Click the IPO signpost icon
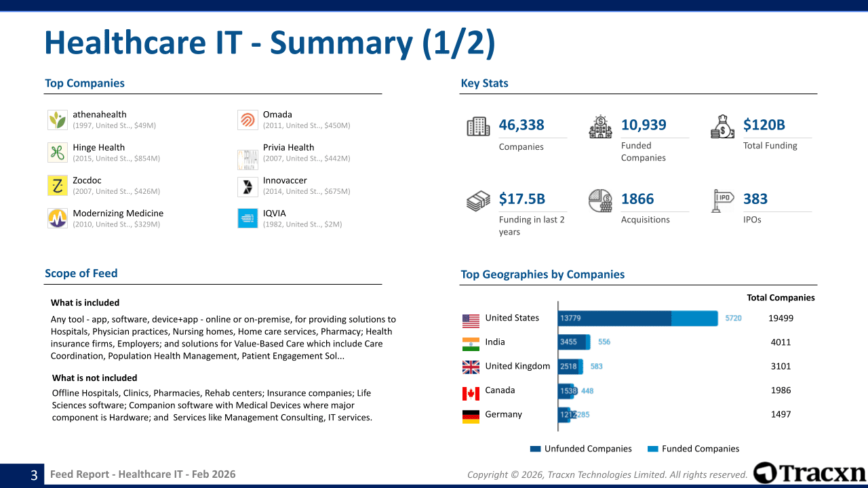 [722, 201]
